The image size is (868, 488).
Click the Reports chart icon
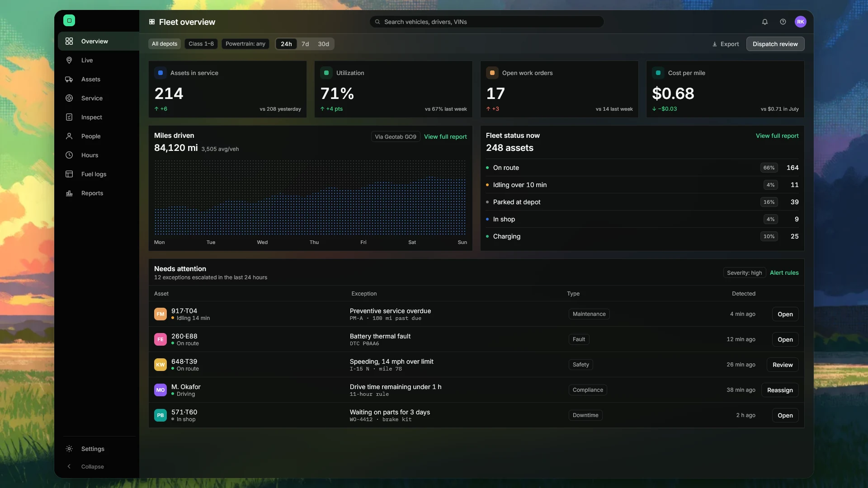69,193
